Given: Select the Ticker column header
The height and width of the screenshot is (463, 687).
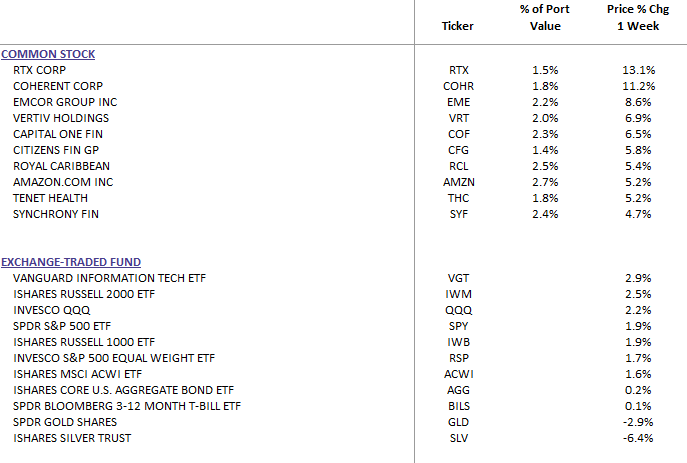Looking at the screenshot, I should pos(458,26).
